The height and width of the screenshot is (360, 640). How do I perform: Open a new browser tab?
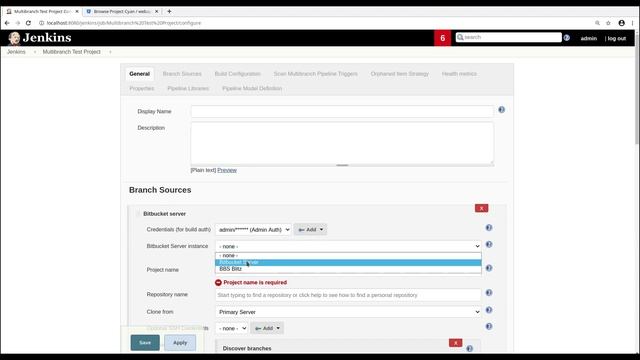click(x=169, y=11)
